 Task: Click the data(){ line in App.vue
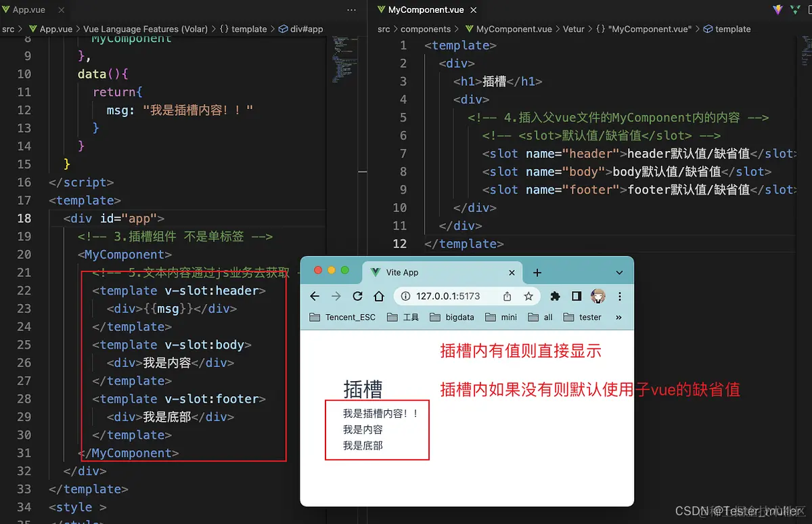point(103,74)
